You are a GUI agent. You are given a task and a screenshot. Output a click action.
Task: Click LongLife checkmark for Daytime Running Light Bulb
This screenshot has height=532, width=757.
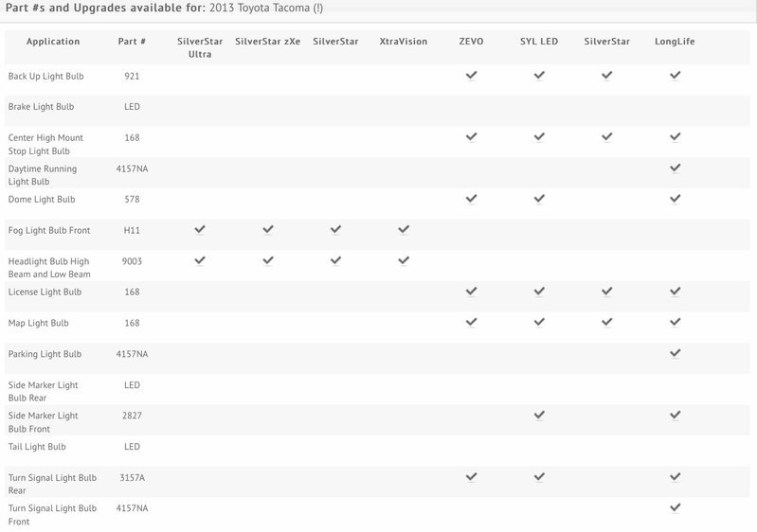675,168
